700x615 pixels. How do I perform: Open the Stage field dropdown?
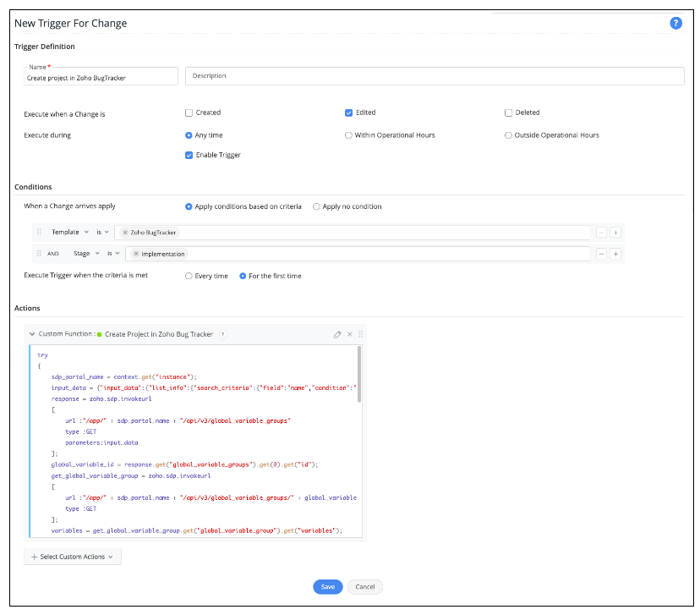[x=86, y=253]
